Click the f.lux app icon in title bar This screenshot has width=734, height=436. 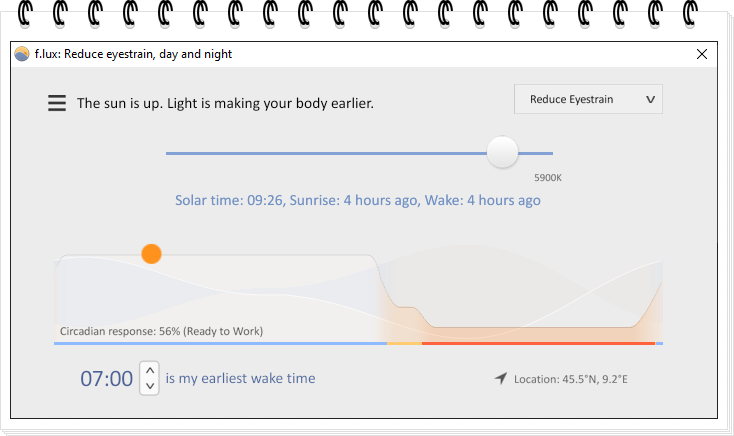(x=22, y=54)
